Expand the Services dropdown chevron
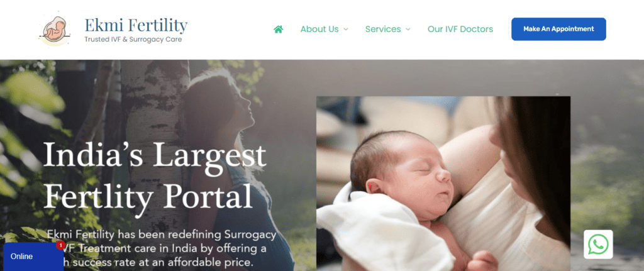644x271 pixels. point(408,29)
